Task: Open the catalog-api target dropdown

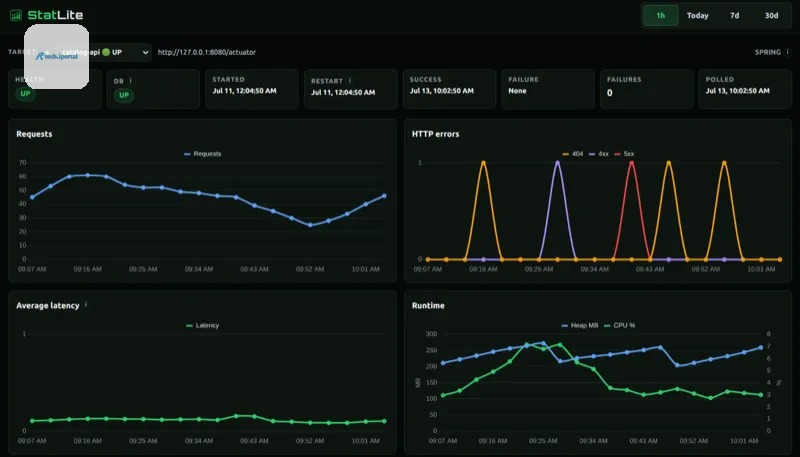Action: (105, 52)
